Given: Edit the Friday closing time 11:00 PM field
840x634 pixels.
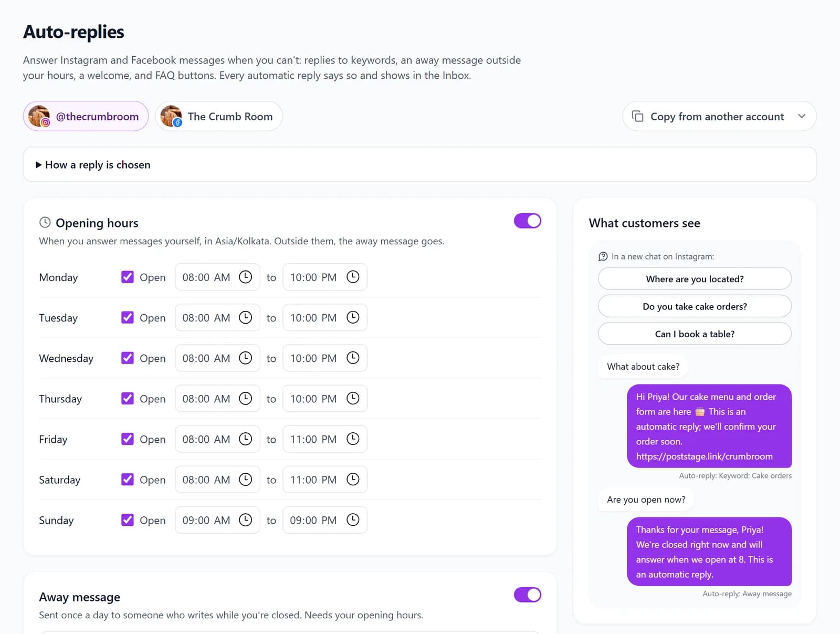Looking at the screenshot, I should (x=324, y=439).
